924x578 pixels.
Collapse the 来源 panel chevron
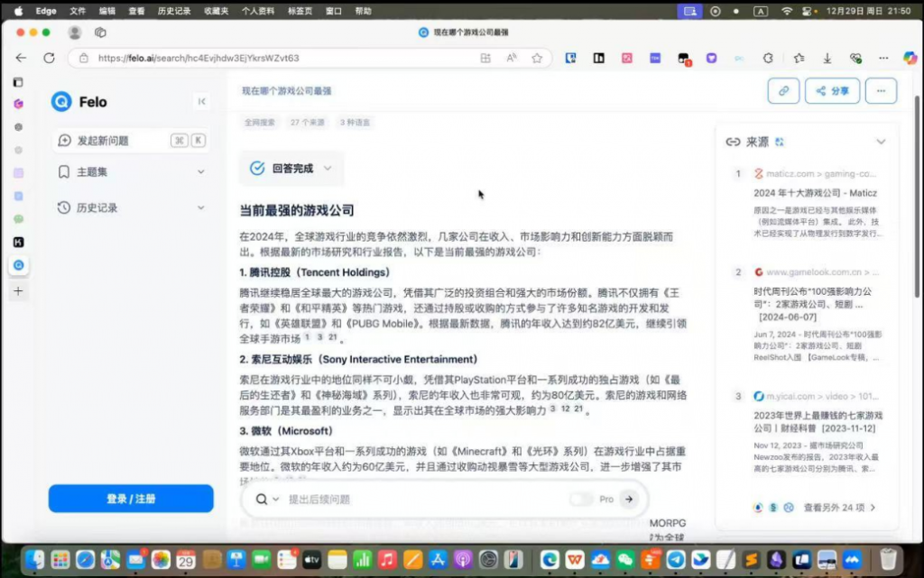pyautogui.click(x=881, y=142)
